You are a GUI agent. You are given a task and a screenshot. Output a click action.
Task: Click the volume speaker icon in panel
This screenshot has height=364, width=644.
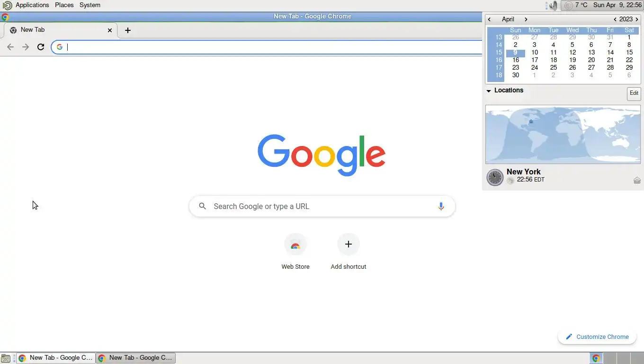(x=552, y=6)
